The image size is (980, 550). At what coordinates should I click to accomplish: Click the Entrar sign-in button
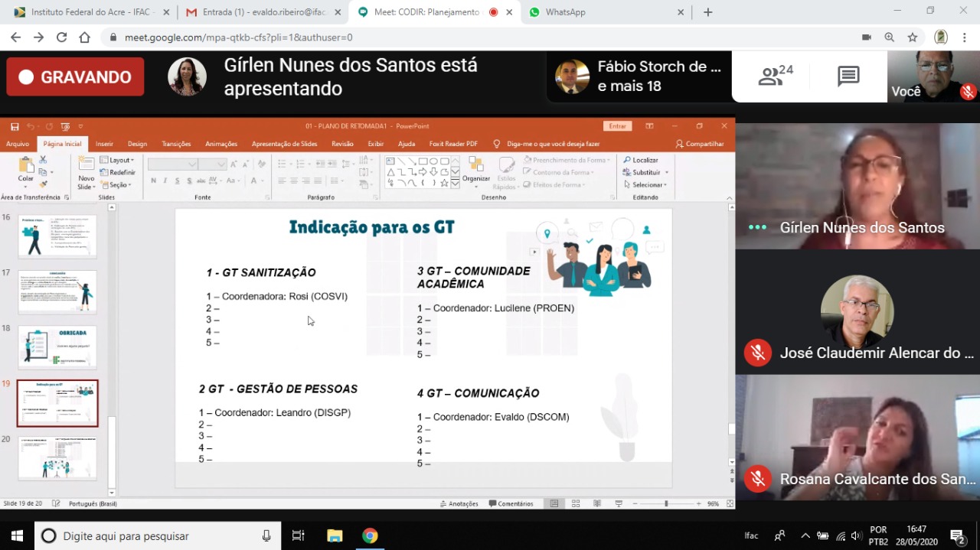[x=617, y=126]
